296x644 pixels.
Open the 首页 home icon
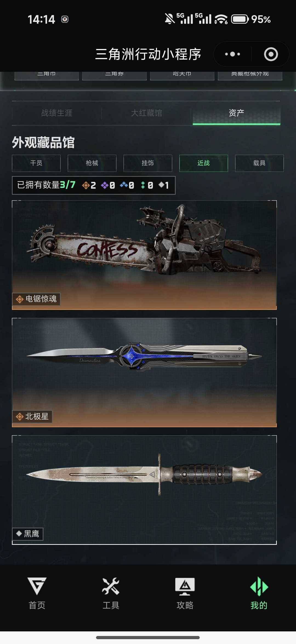(37, 586)
